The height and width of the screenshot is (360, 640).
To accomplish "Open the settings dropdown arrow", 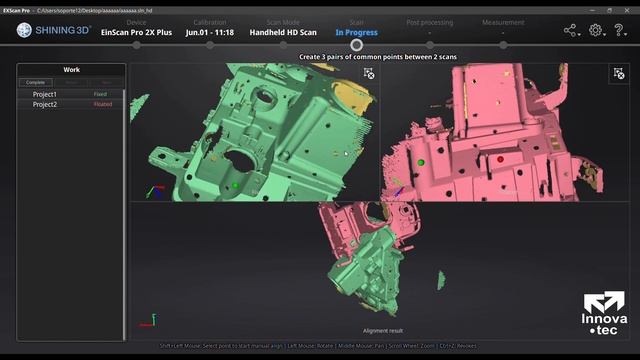I will pyautogui.click(x=604, y=35).
